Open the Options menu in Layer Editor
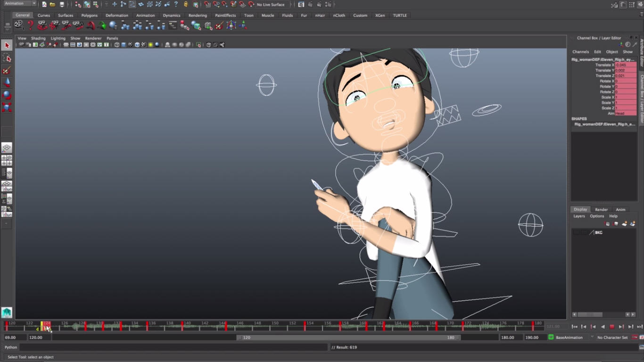 597,216
